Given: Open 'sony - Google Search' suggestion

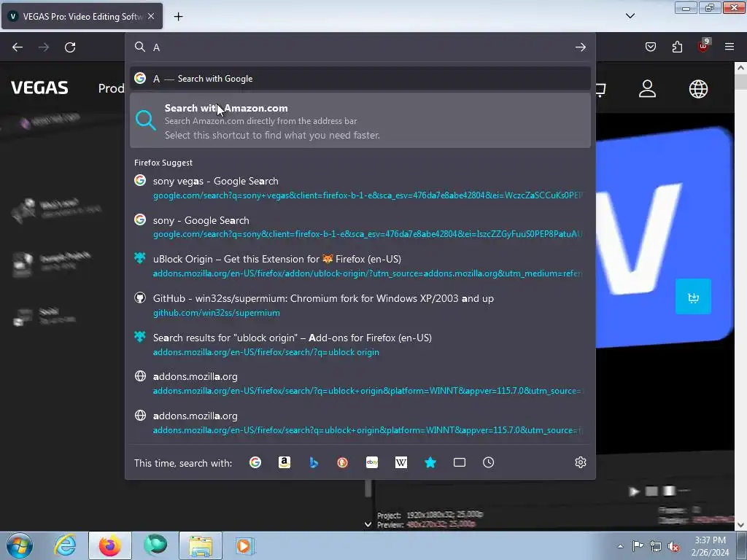Looking at the screenshot, I should (x=360, y=227).
